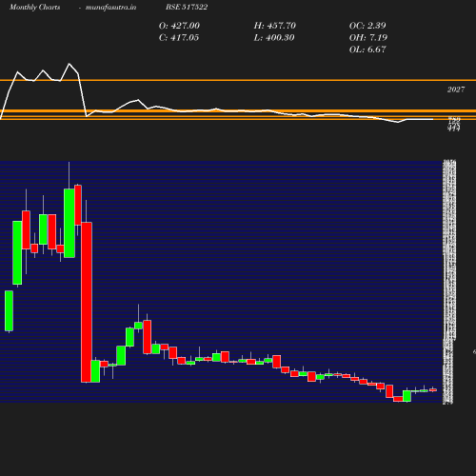Select the open price "O: 427.00"

[179, 26]
